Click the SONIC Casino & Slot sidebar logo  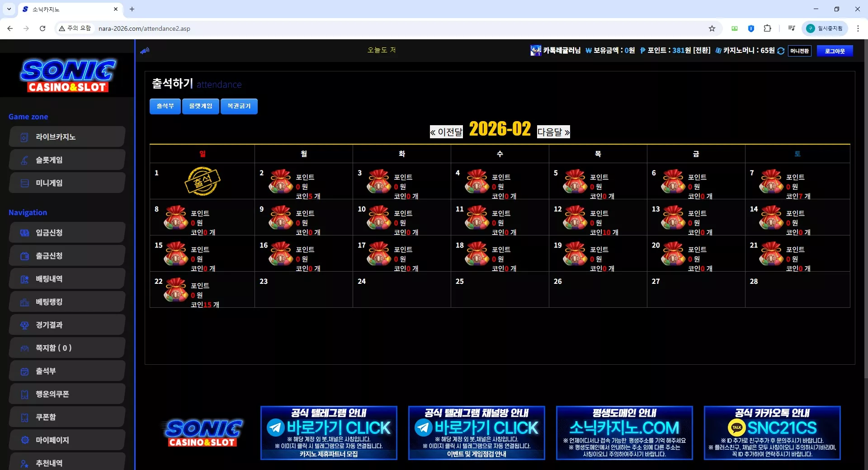[68, 75]
